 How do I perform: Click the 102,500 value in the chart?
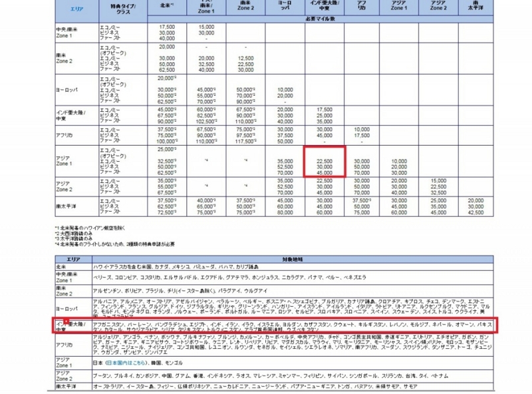click(x=206, y=121)
